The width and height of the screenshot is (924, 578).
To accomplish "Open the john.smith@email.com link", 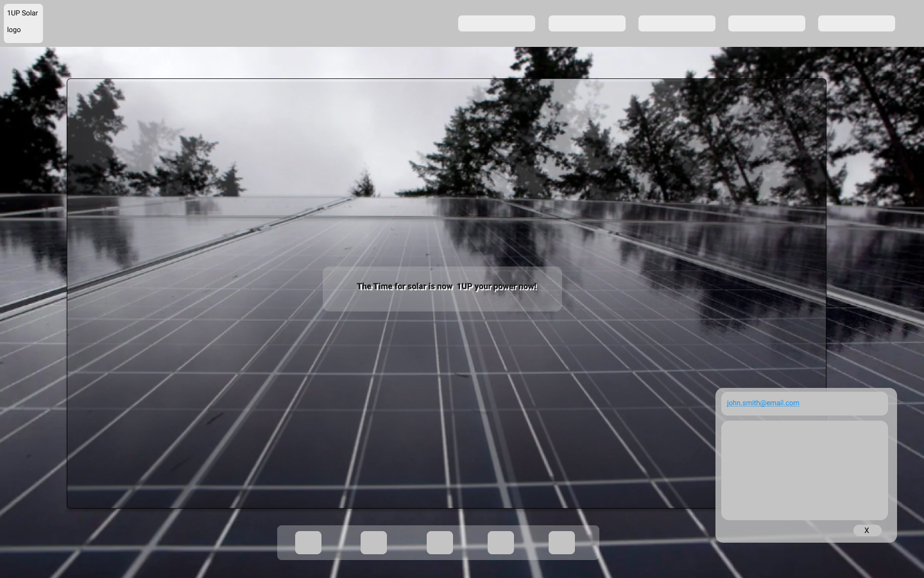I will (763, 403).
